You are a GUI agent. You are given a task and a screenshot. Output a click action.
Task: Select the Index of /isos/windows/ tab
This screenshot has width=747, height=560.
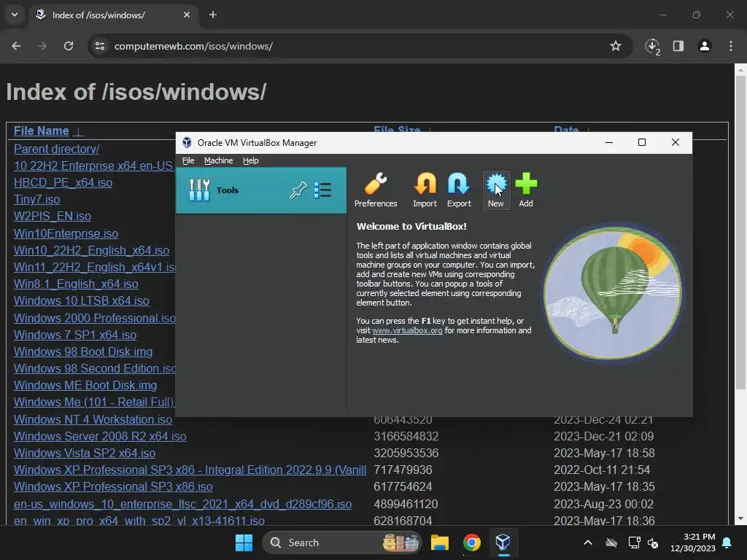pyautogui.click(x=112, y=15)
